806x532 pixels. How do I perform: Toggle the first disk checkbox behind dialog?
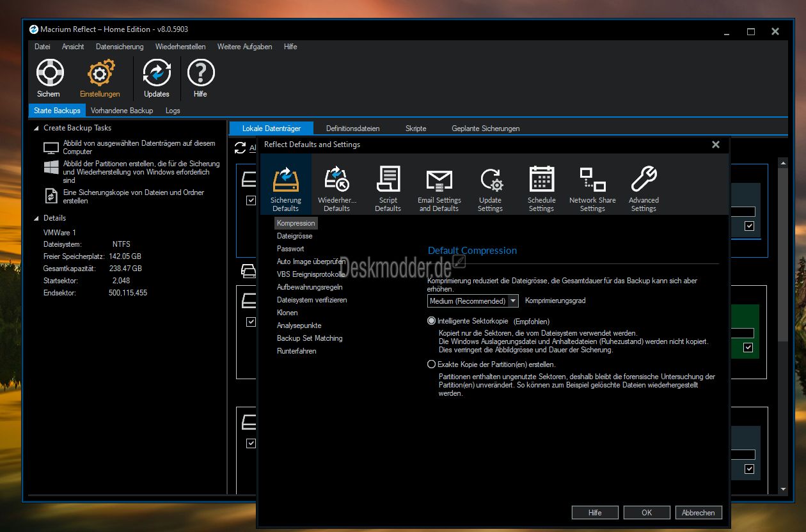[251, 200]
